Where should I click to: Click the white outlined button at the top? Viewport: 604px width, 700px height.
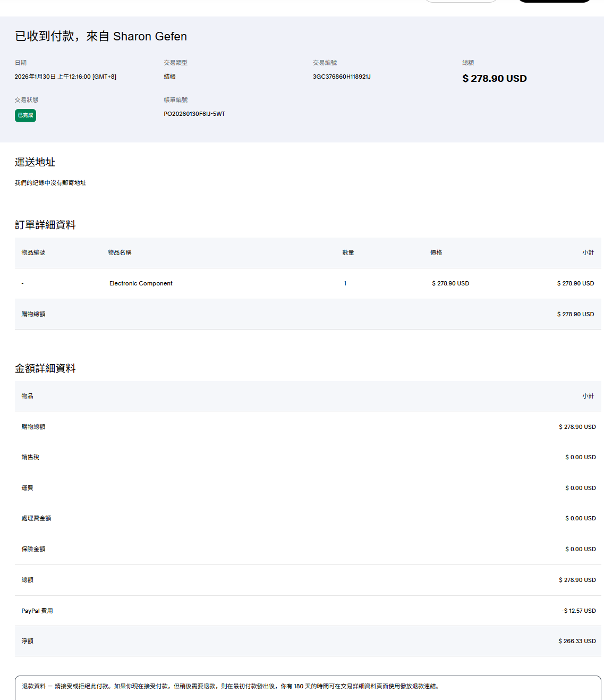(461, 1)
